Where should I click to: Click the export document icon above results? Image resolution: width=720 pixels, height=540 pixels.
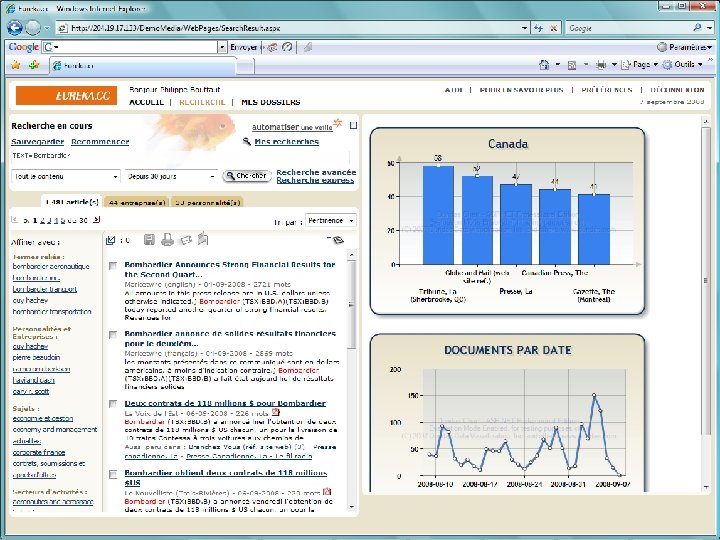click(203, 239)
